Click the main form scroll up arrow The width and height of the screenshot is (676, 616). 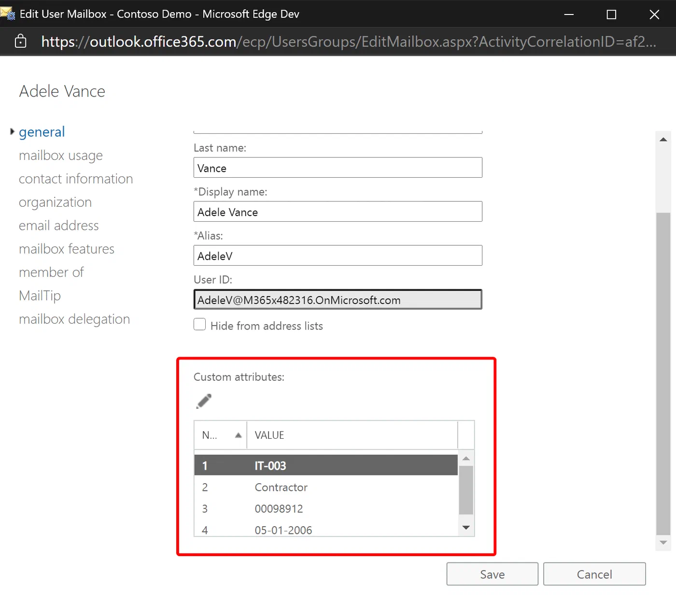[x=663, y=139]
